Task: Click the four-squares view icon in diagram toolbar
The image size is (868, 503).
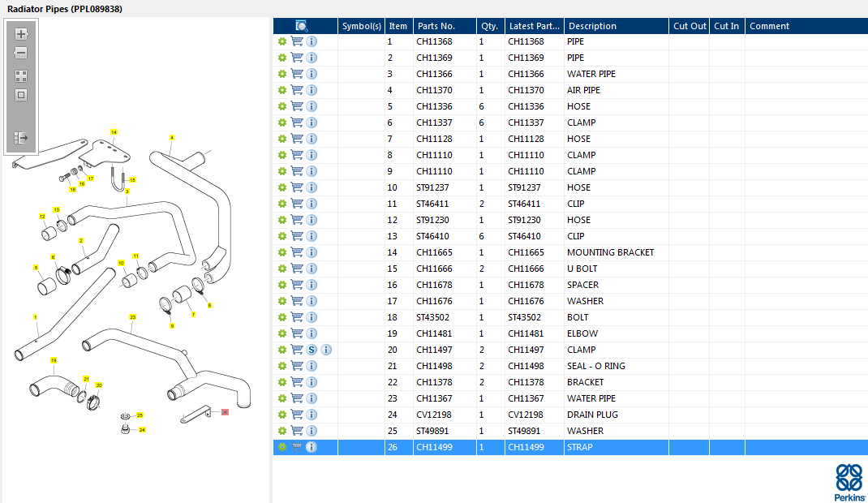Action: coord(21,76)
